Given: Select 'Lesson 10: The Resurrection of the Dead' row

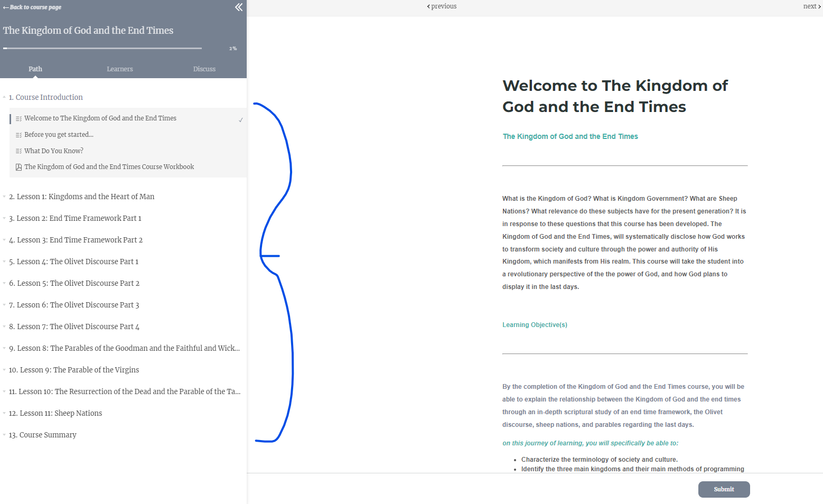Looking at the screenshot, I should pyautogui.click(x=125, y=391).
